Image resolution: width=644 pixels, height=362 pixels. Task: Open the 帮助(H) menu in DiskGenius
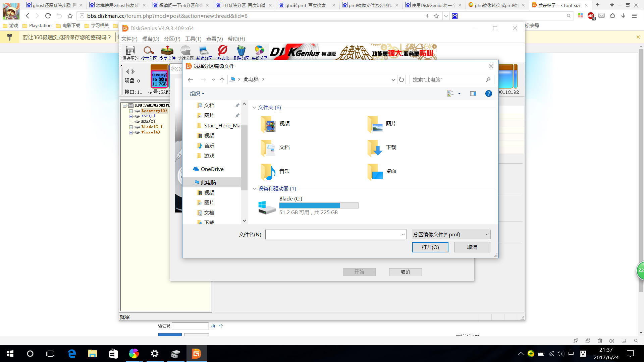click(x=236, y=39)
